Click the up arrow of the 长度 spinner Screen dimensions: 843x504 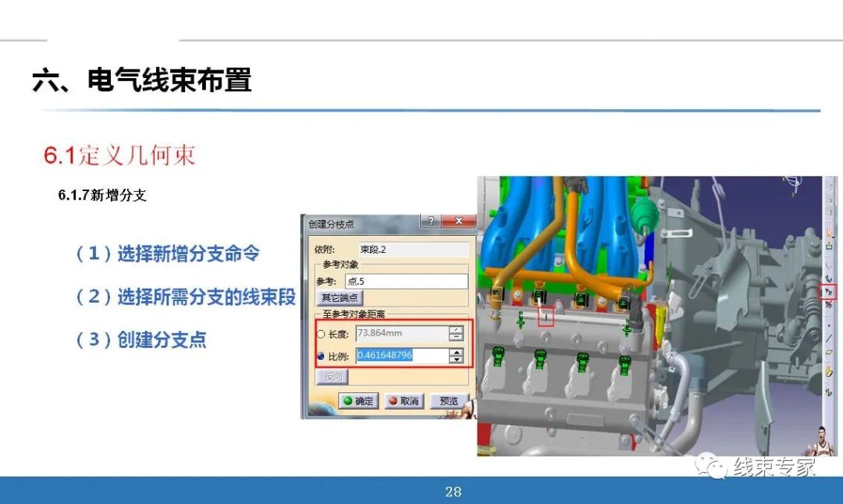pos(454,329)
